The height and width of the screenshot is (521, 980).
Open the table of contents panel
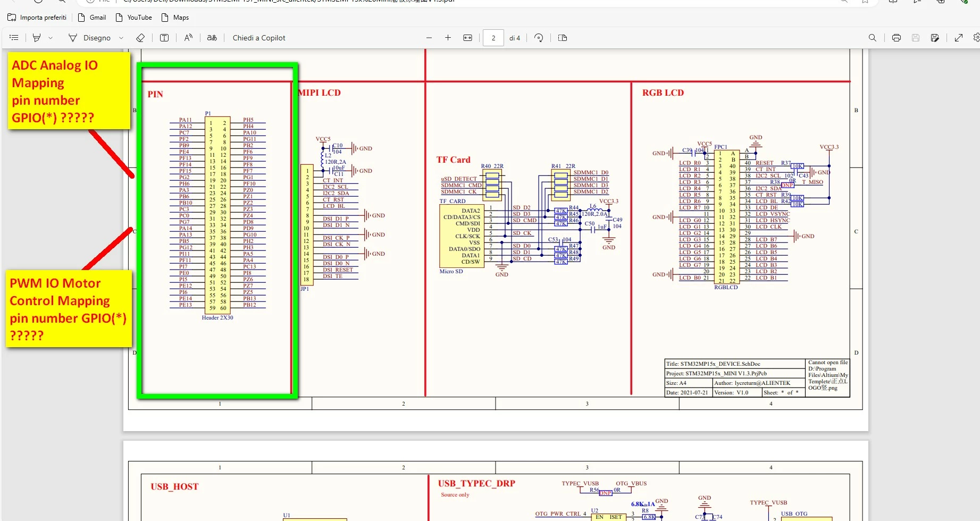(x=14, y=38)
